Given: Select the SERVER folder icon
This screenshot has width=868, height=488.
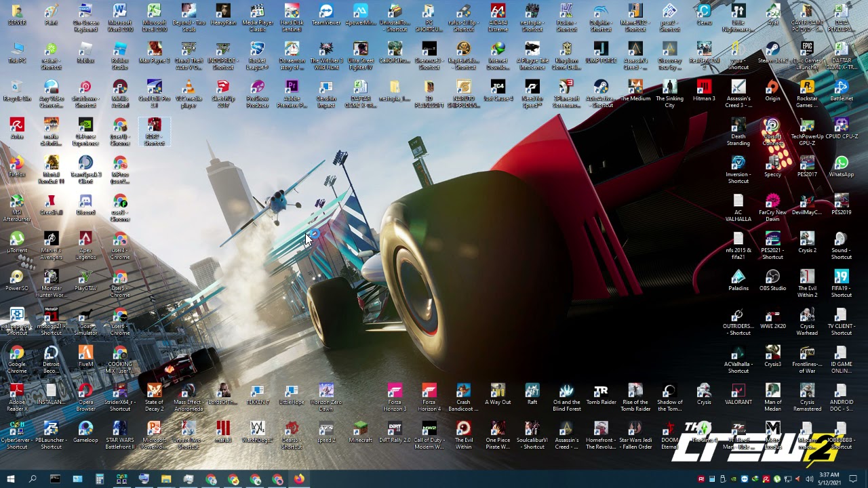Looking at the screenshot, I should coord(17,16).
